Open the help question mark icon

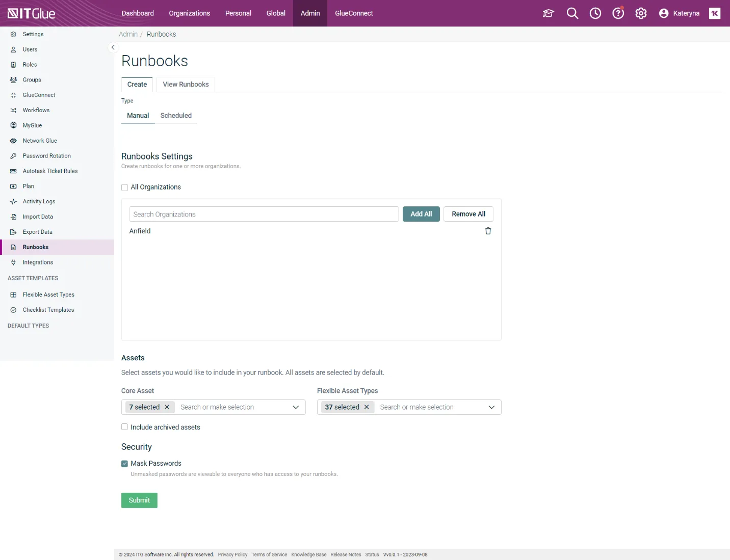(x=618, y=13)
